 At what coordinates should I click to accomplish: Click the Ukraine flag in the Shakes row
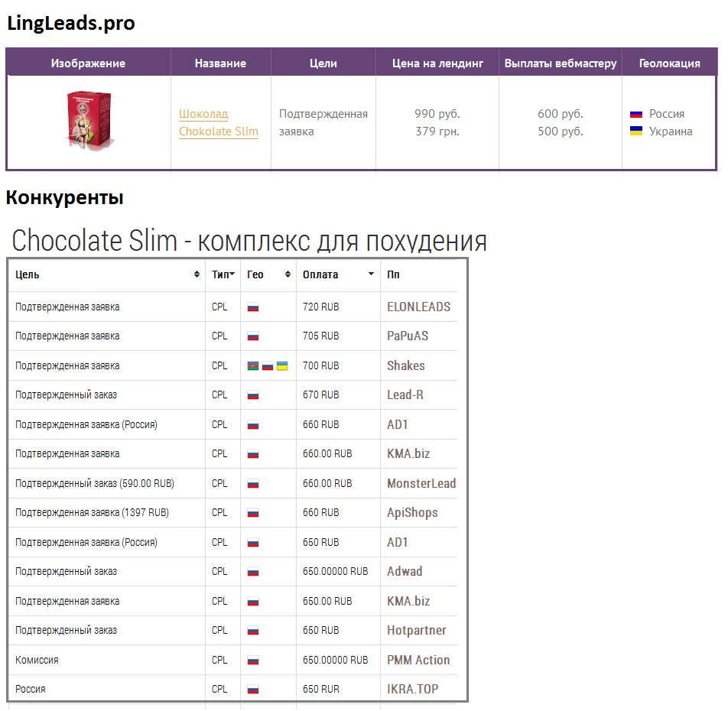point(281,366)
